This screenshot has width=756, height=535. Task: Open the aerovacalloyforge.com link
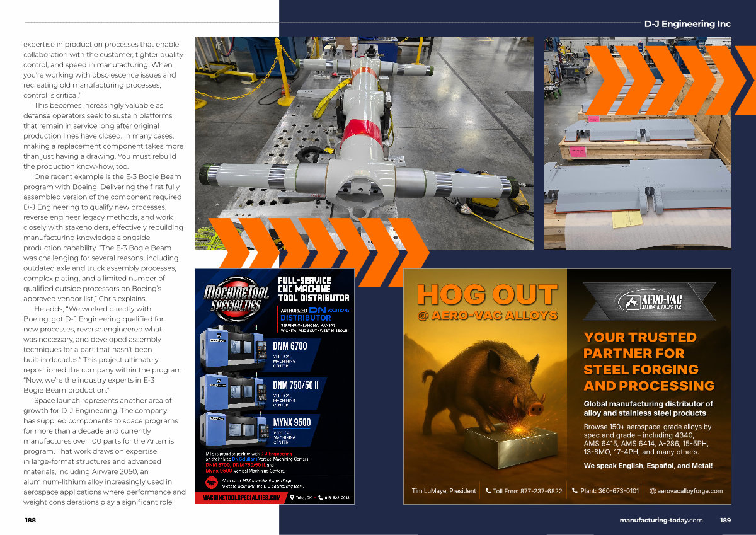coord(690,490)
